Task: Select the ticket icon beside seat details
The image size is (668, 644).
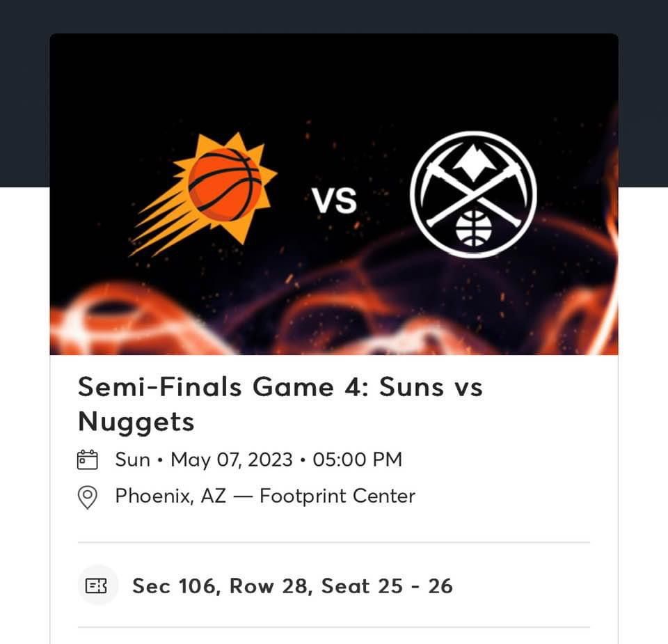Action: tap(97, 585)
